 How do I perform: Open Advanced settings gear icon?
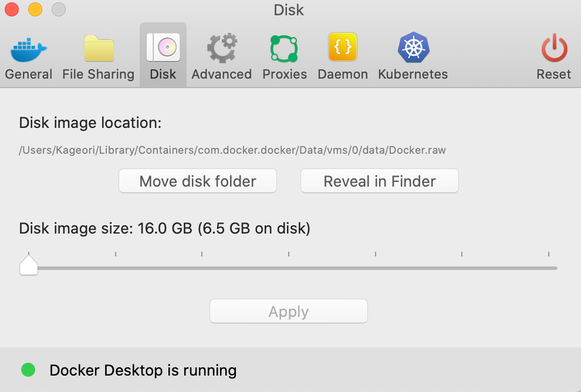point(222,49)
